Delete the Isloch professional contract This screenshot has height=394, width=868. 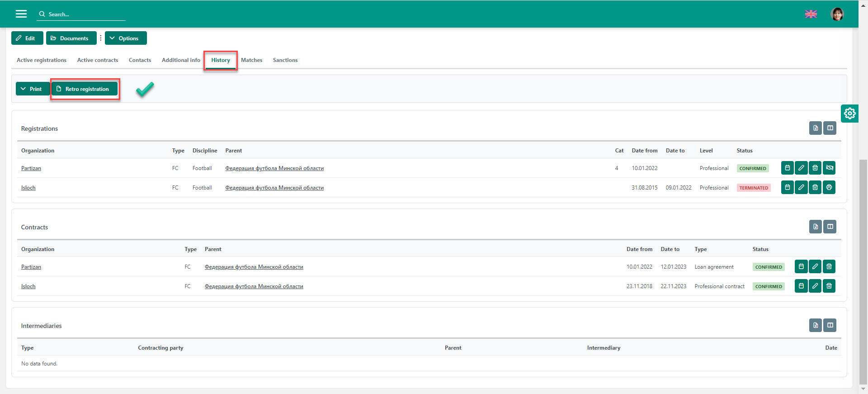coord(829,286)
